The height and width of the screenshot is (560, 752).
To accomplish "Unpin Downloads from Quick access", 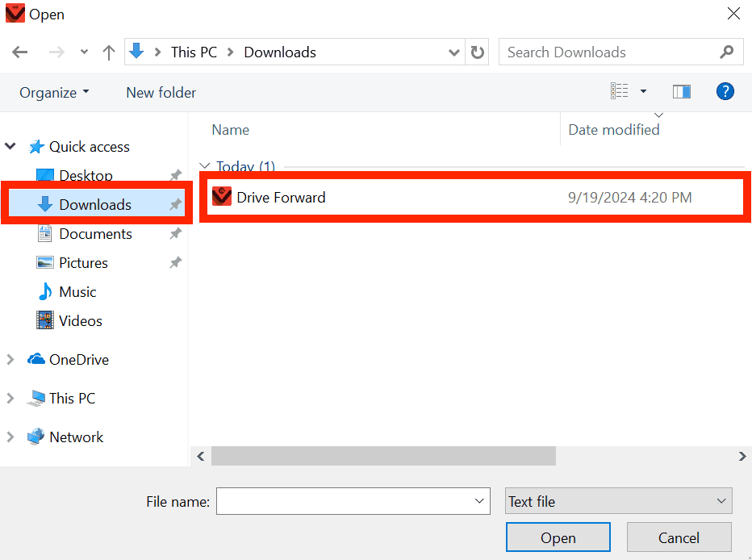I will (175, 204).
